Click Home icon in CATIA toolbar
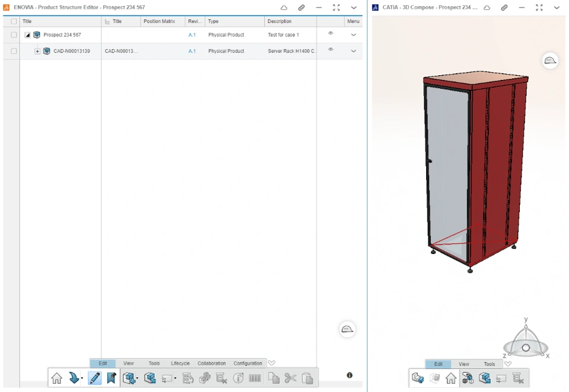This screenshot has width=569, height=392. [451, 378]
